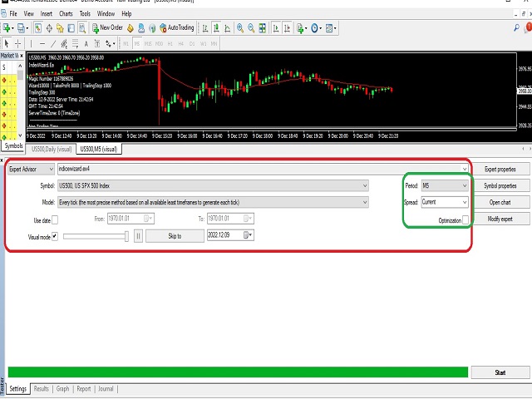Image resolution: width=532 pixels, height=399 pixels.
Task: Switch to US500,Daily (visual) chart tab
Action: (x=52, y=149)
